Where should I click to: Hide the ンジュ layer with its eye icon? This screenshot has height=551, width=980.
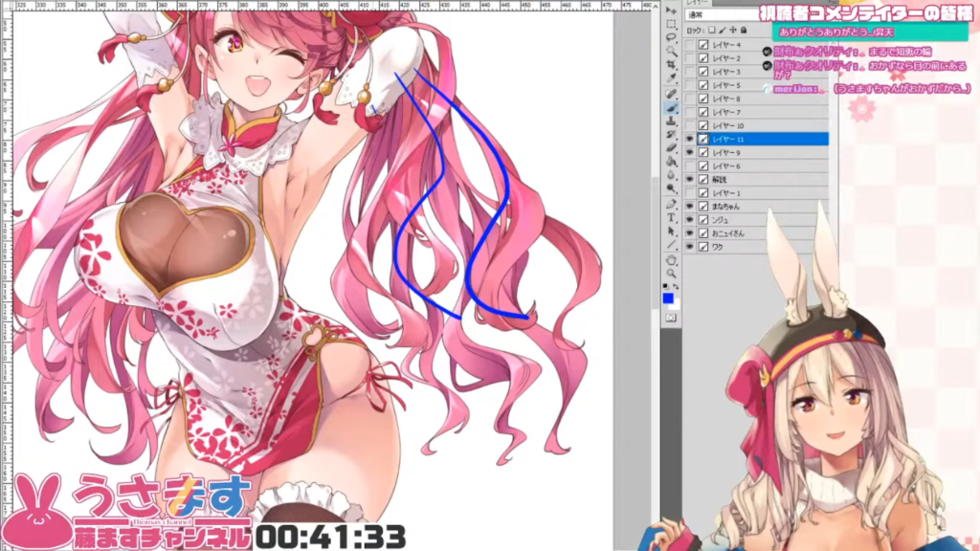pyautogui.click(x=690, y=220)
